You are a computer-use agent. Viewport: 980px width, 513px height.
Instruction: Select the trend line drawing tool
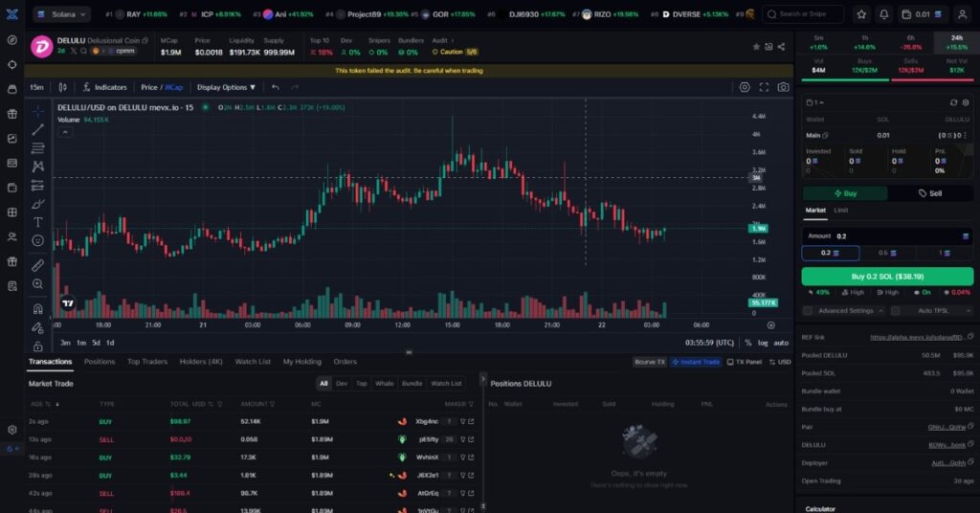pos(37,129)
